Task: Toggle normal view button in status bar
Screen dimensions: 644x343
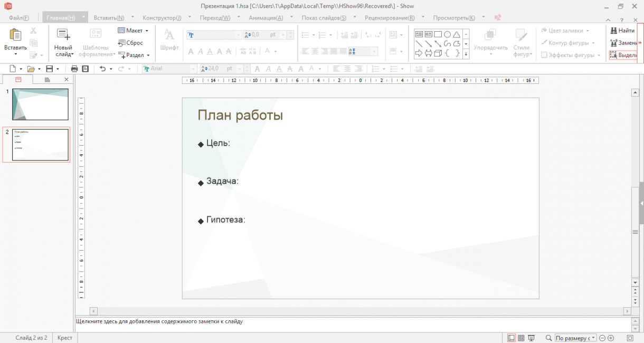Action: 511,338
